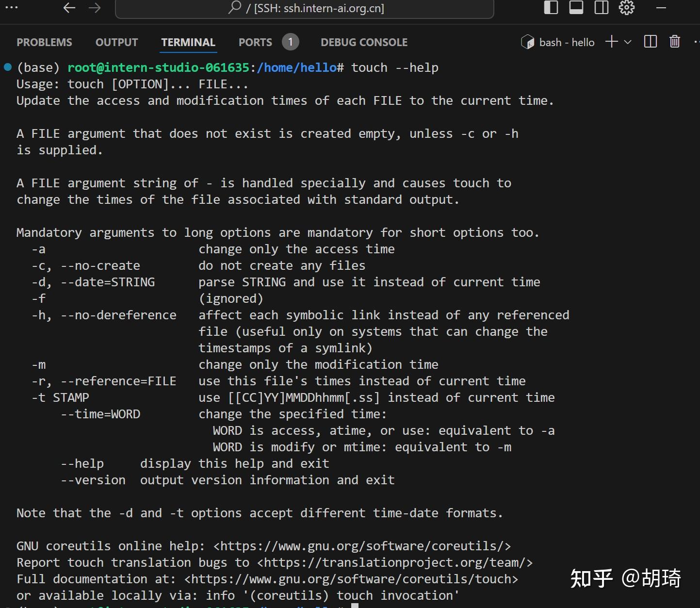700x608 pixels.
Task: Switch to the DEBUG CONSOLE tab
Action: 364,43
